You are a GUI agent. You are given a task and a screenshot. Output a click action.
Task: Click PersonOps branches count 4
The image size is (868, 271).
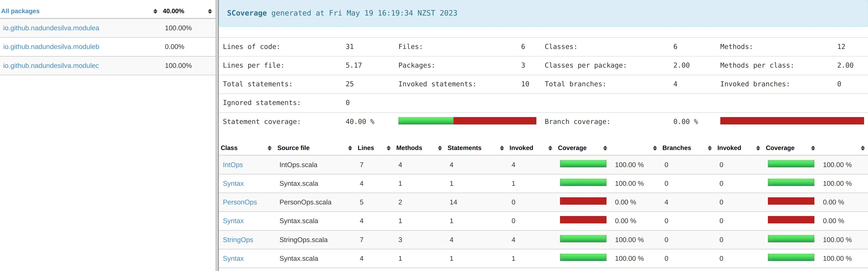coord(666,202)
